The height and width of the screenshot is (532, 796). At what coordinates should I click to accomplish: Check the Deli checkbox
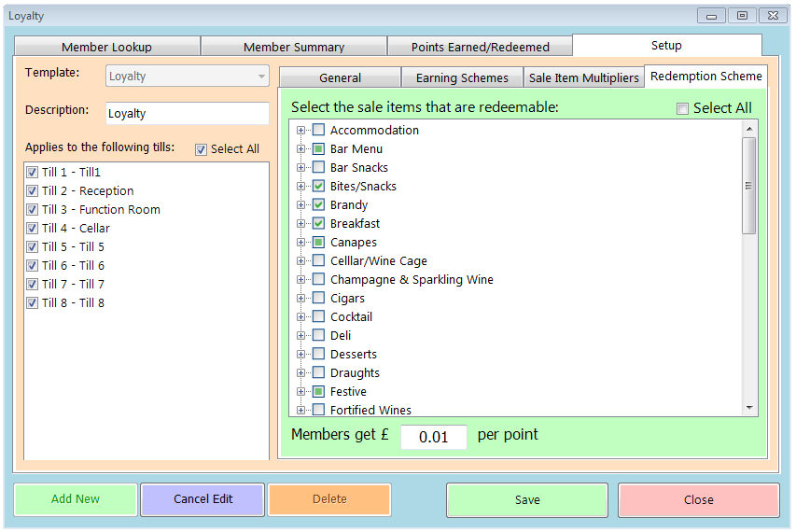point(318,335)
